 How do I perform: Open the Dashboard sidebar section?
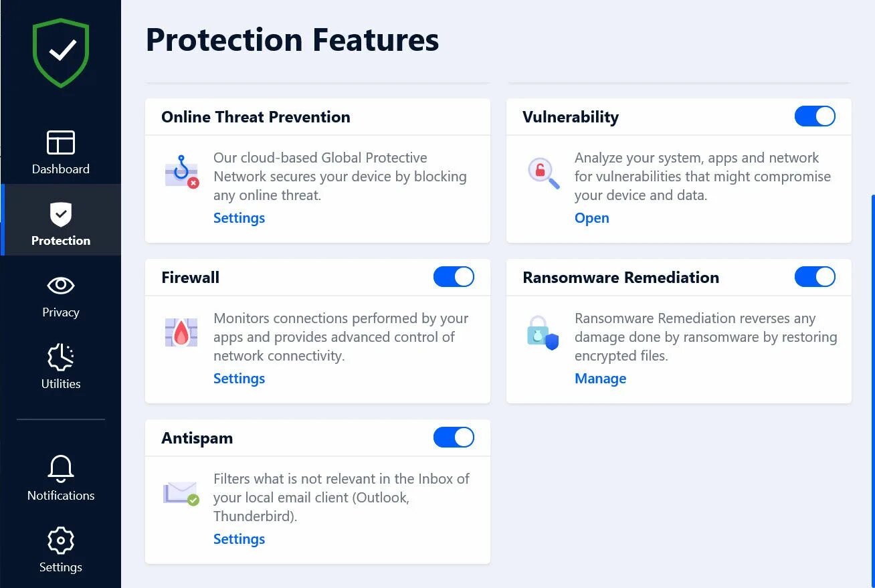pyautogui.click(x=61, y=153)
